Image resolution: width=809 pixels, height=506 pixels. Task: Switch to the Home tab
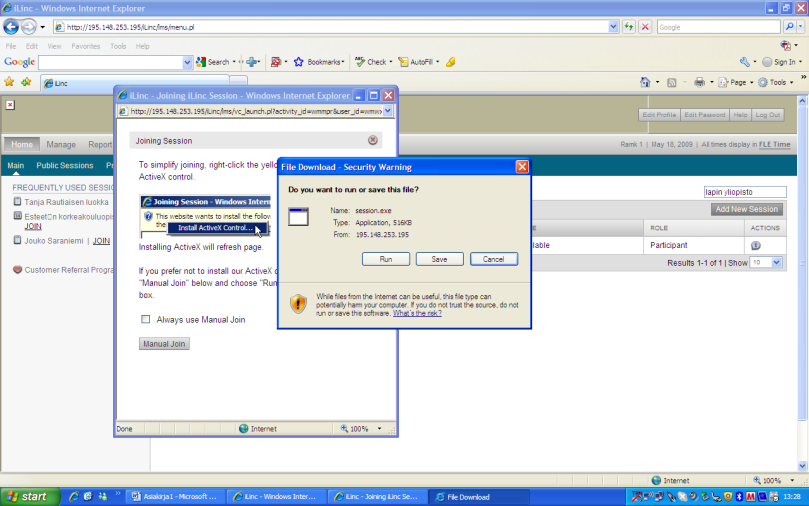click(22, 144)
